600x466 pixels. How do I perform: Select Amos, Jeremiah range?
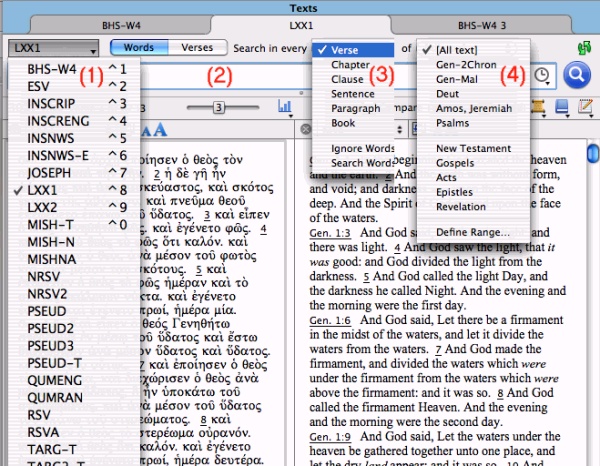(x=473, y=108)
